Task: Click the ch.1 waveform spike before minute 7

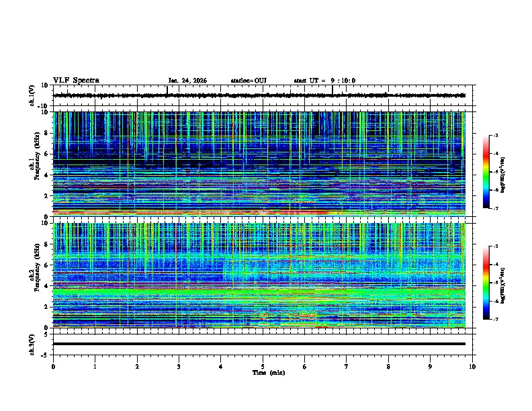Action: point(332,90)
